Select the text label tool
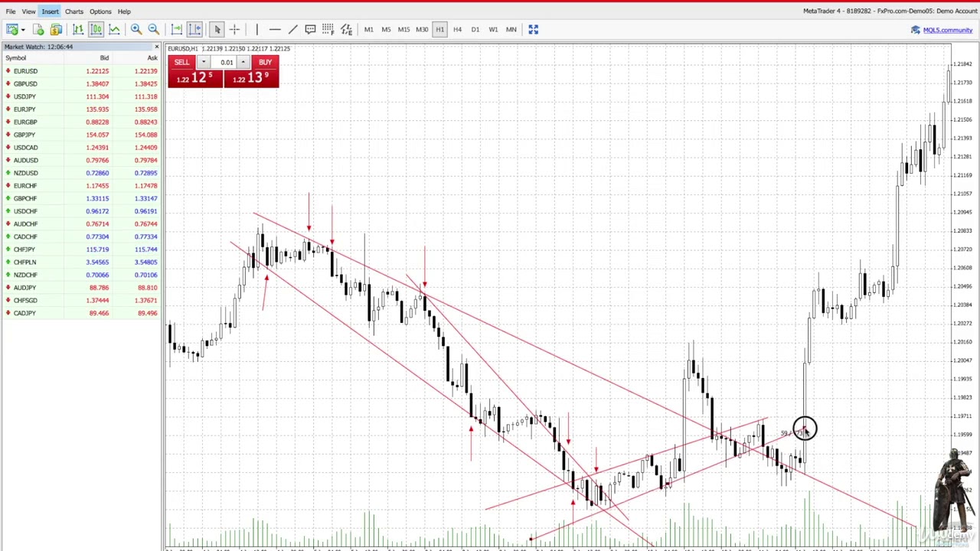Viewport: 980px width, 551px height. point(310,29)
